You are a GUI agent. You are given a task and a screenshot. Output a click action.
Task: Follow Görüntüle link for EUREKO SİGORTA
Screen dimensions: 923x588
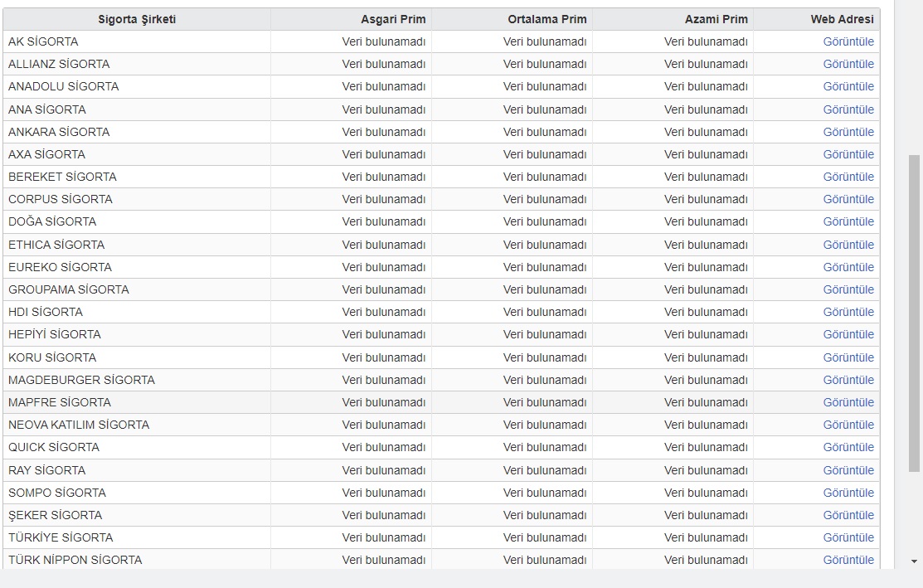click(x=848, y=266)
